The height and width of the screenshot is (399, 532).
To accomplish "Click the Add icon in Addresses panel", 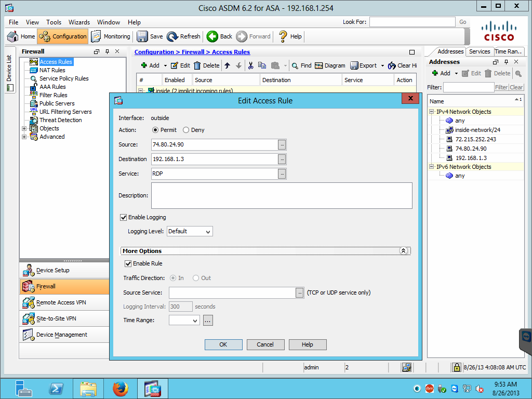I will coord(435,73).
